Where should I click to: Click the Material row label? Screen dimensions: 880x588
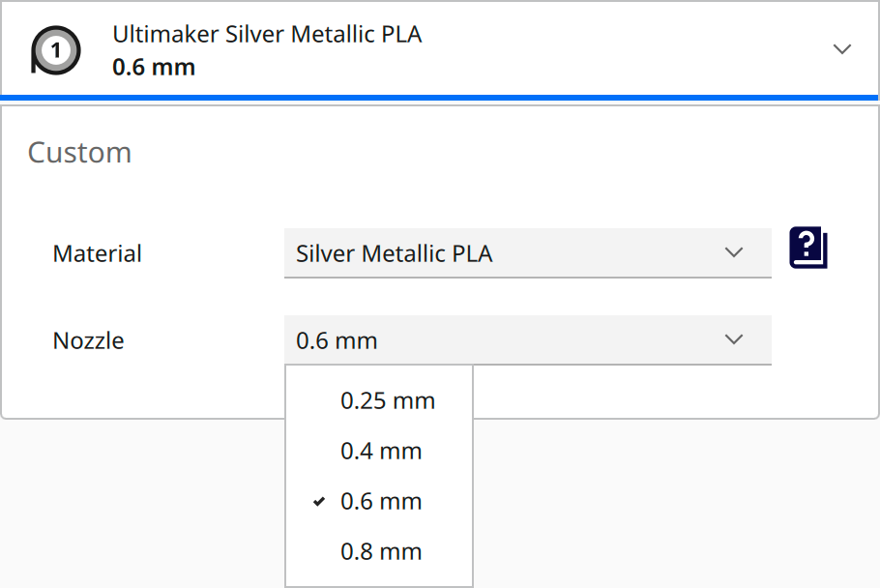click(x=97, y=252)
